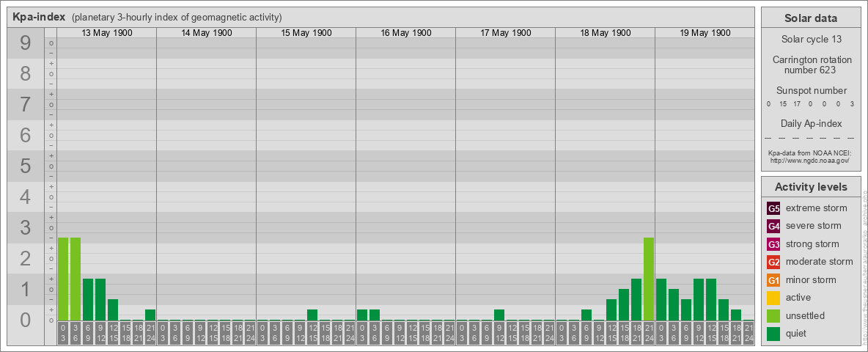Click the scale number 3
868x352 pixels.
pos(25,227)
